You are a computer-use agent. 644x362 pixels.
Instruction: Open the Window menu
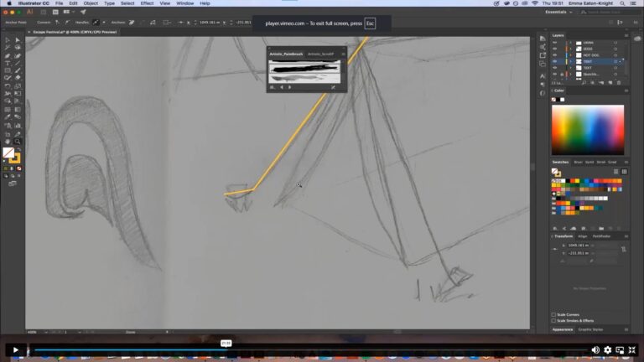[184, 3]
